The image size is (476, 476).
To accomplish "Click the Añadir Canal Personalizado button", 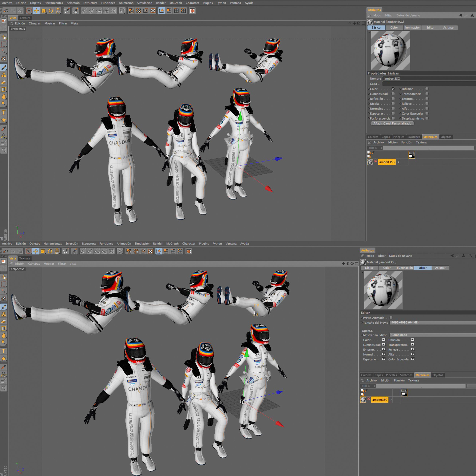I will click(392, 123).
